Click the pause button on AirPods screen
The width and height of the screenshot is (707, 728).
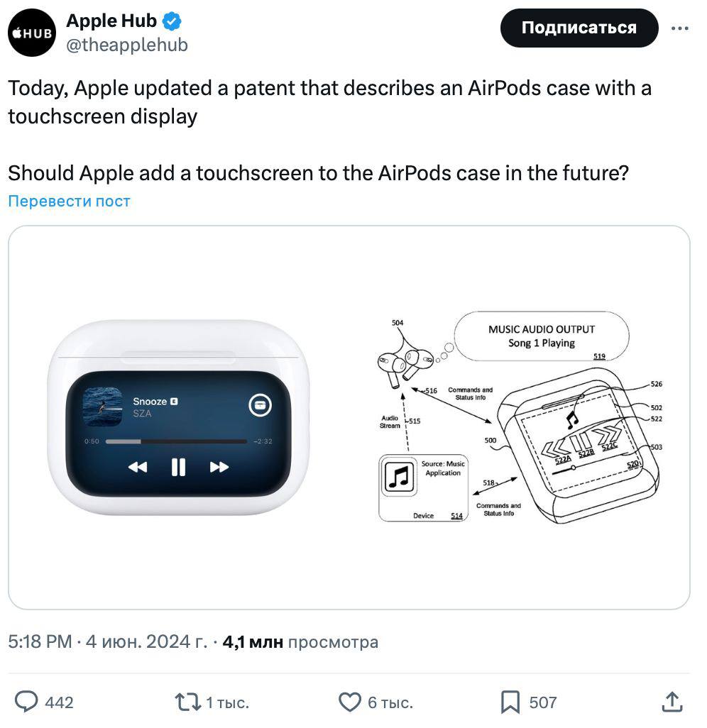[x=178, y=466]
